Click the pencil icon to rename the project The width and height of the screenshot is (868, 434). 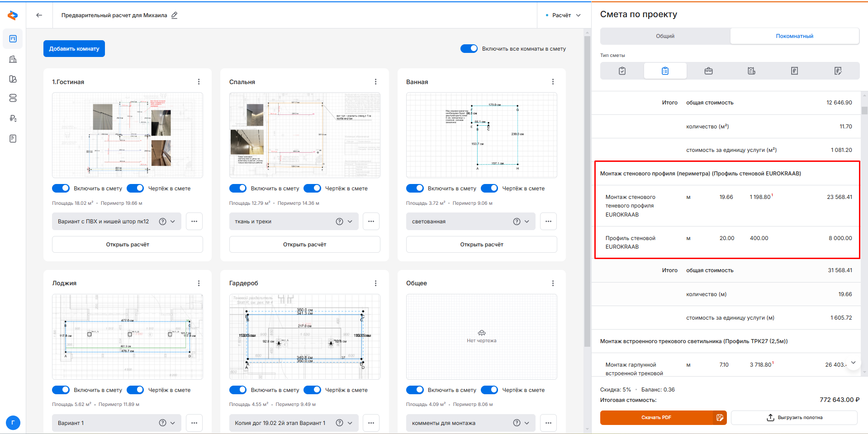coord(175,15)
